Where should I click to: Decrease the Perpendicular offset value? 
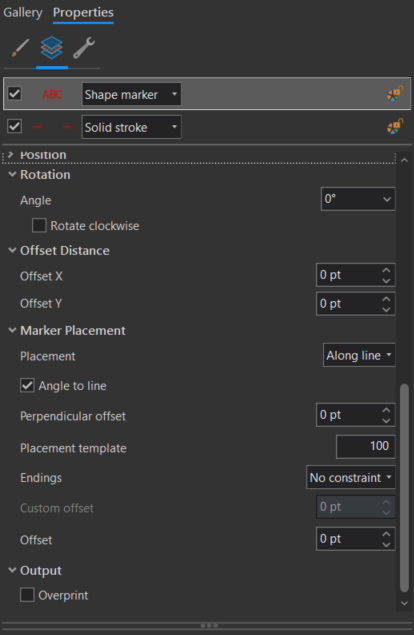(386, 420)
